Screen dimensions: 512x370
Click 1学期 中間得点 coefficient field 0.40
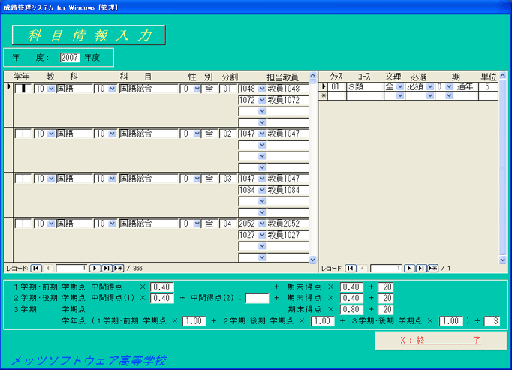tap(162, 287)
